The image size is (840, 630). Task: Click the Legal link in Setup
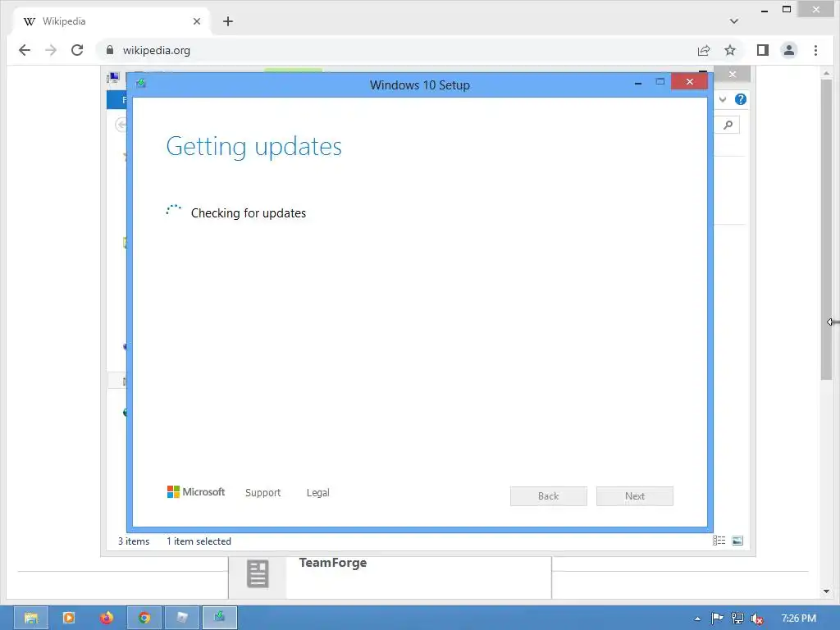pos(318,493)
